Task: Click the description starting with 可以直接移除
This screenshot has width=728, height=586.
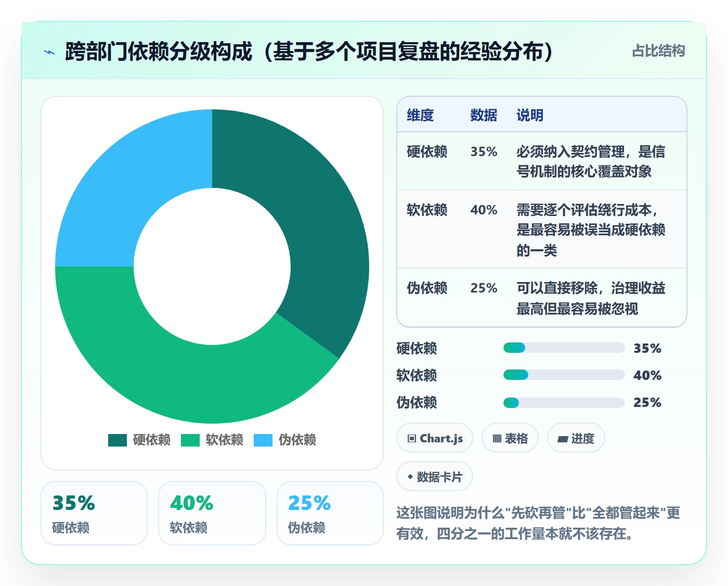Action: pos(591,298)
